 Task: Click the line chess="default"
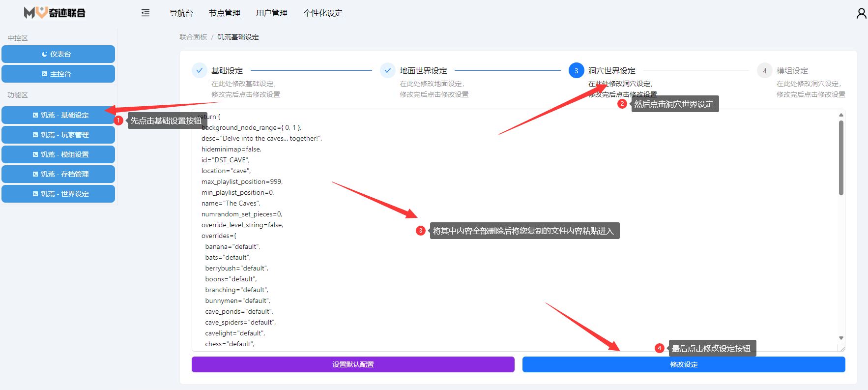(x=230, y=344)
